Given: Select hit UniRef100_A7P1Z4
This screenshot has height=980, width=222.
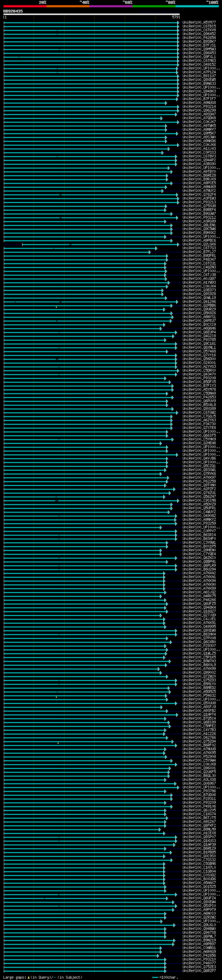Looking at the screenshot, I should pos(199,72).
